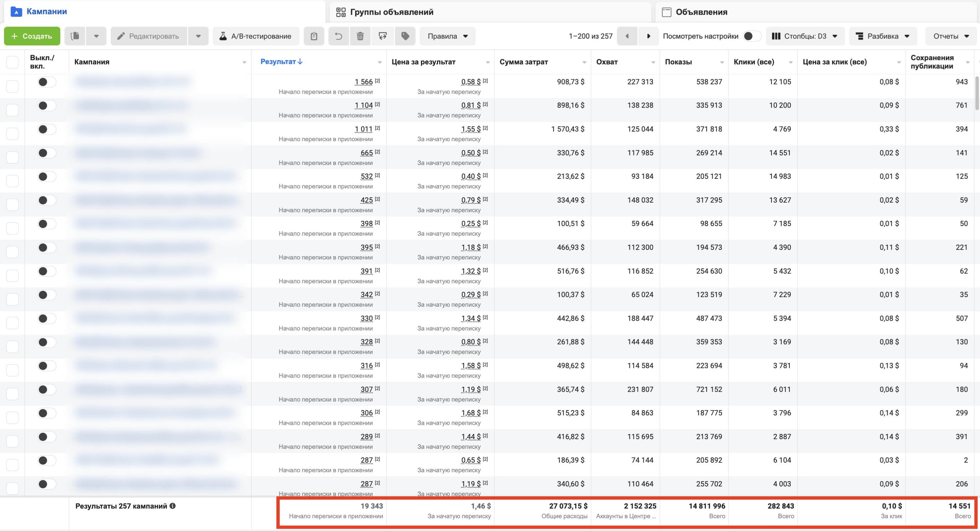Click result value 307 link
980x531 pixels.
366,389
